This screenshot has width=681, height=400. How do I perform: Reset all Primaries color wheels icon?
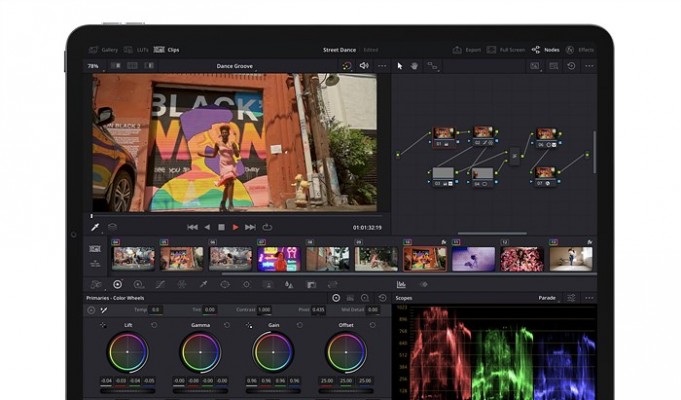pos(383,298)
